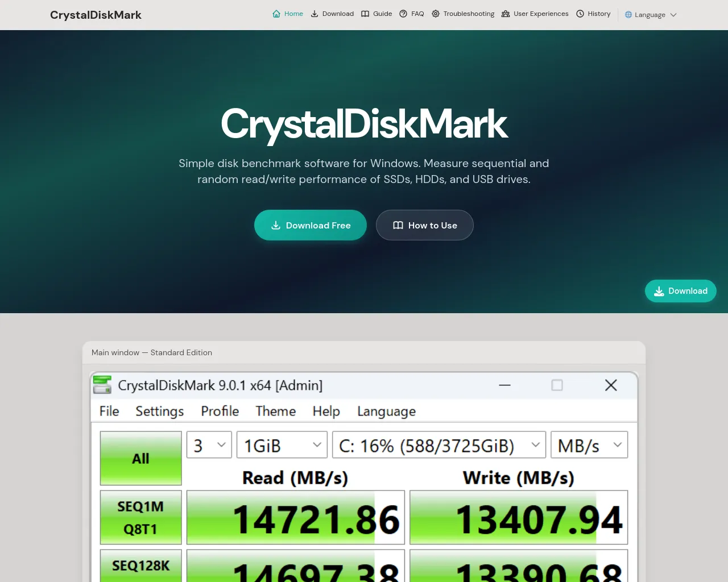Click the "Main window — Standard Edition" caption

[152, 352]
